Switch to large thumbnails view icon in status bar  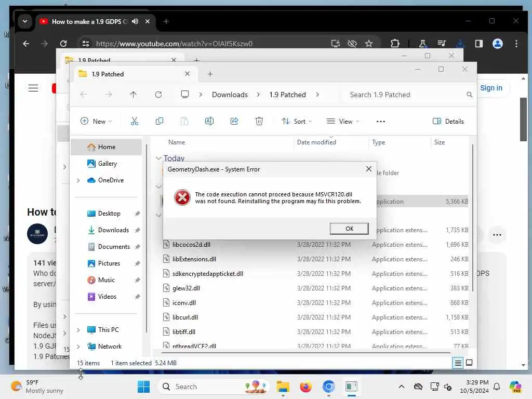(469, 363)
